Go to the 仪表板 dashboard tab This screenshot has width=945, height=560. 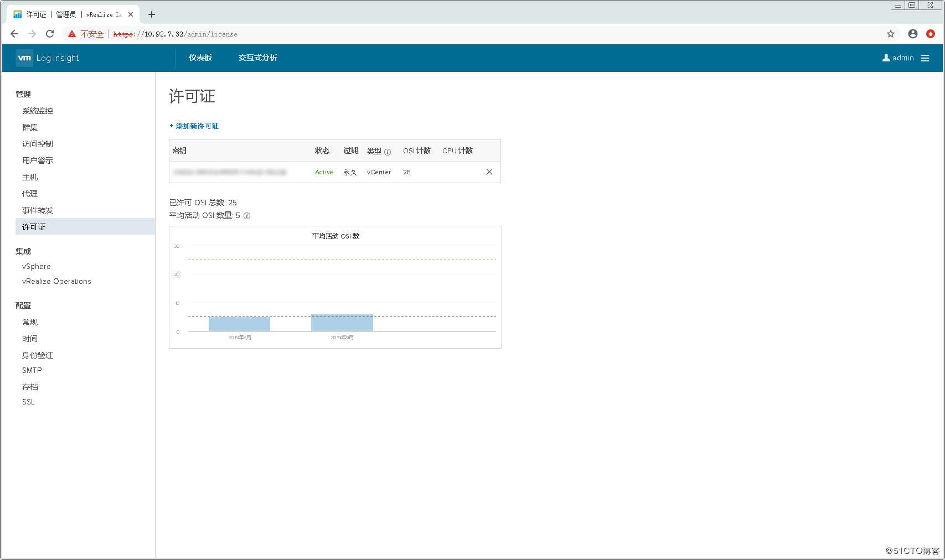(200, 58)
